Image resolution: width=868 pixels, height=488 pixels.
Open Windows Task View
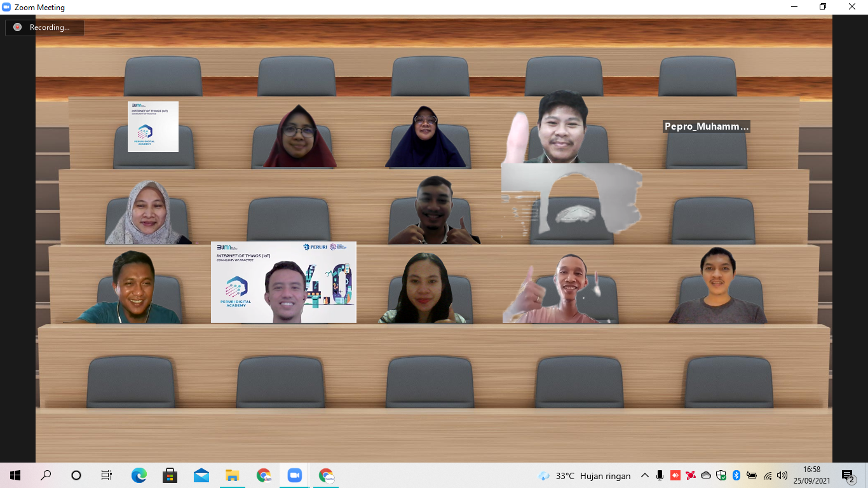107,475
